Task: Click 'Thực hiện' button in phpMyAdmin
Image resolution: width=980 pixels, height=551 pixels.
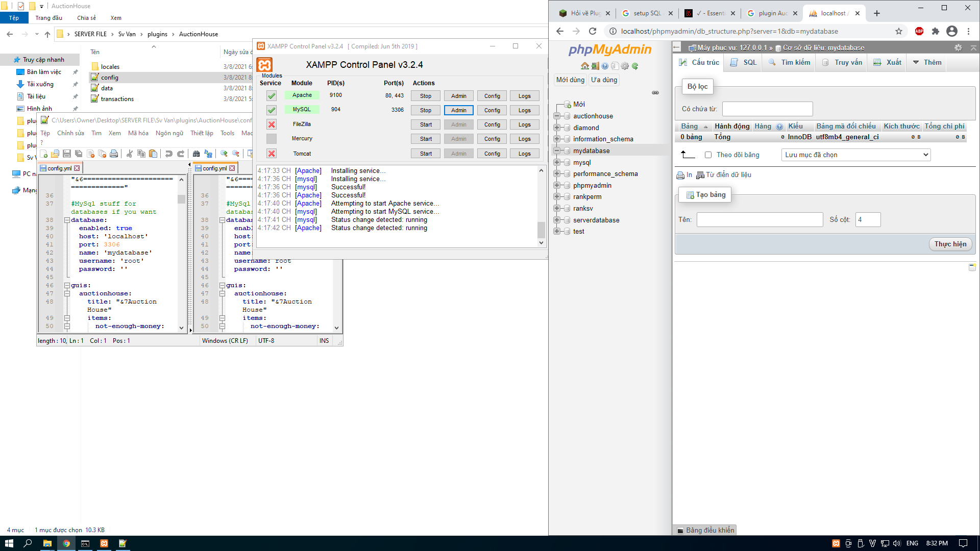Action: click(x=950, y=244)
